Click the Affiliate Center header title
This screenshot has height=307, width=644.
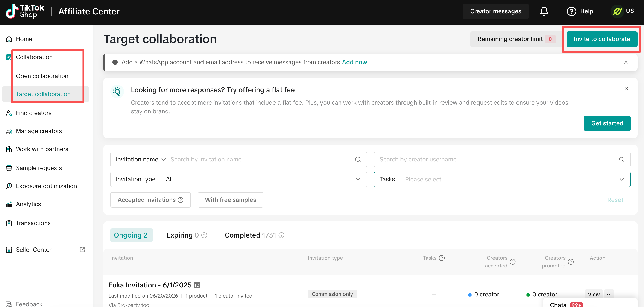tap(89, 11)
